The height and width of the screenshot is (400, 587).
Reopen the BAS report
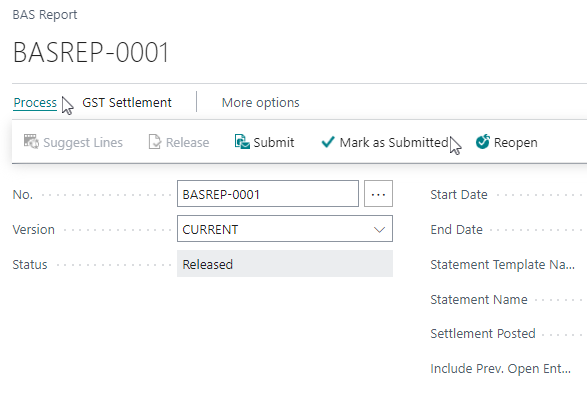(x=507, y=142)
